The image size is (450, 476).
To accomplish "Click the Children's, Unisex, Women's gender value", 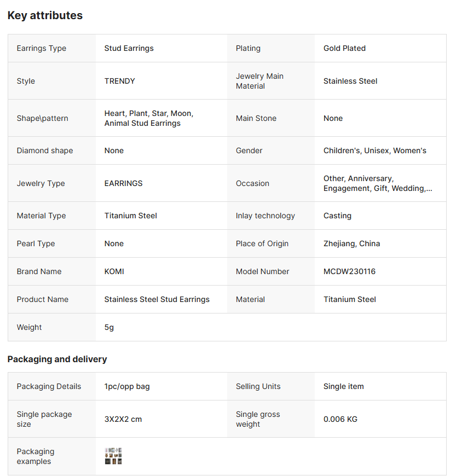I will (374, 150).
